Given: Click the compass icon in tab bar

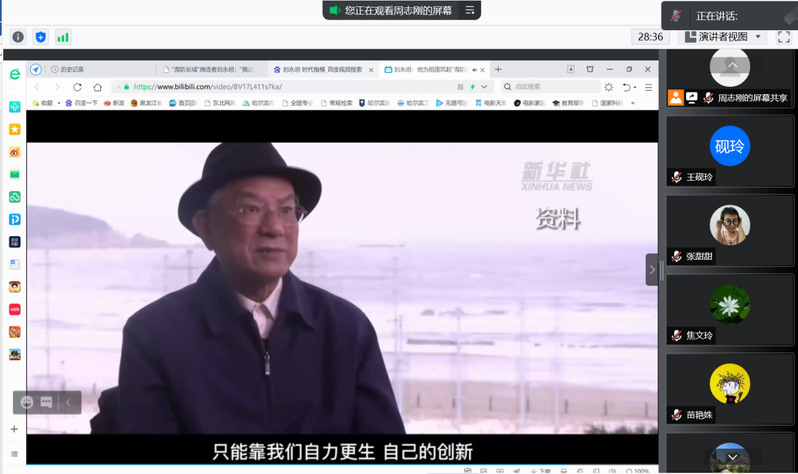Looking at the screenshot, I should pyautogui.click(x=36, y=70).
